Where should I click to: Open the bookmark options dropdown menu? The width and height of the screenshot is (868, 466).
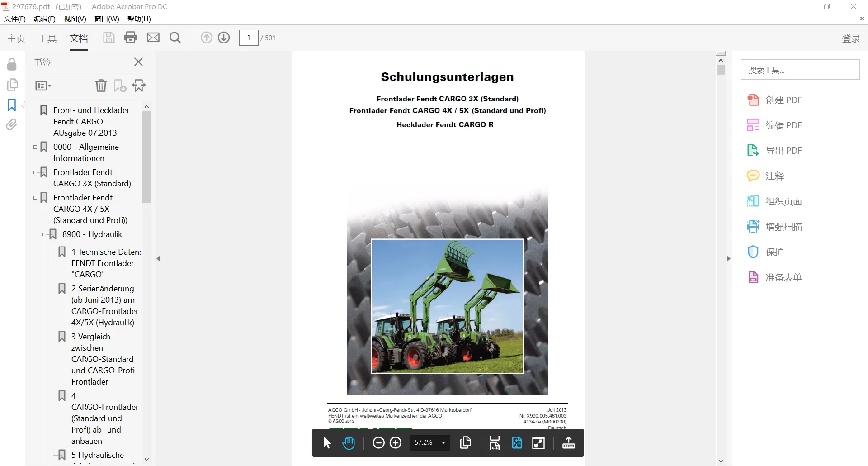(x=43, y=86)
